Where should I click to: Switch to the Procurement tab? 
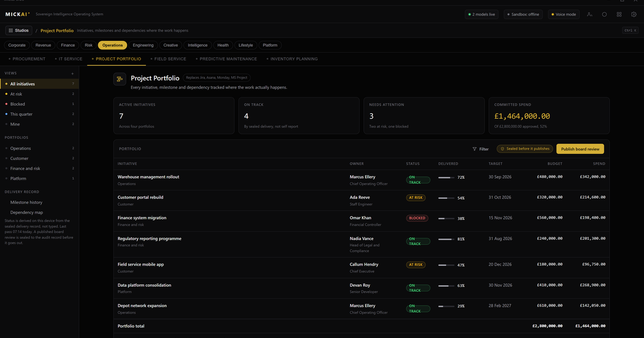(x=27, y=59)
